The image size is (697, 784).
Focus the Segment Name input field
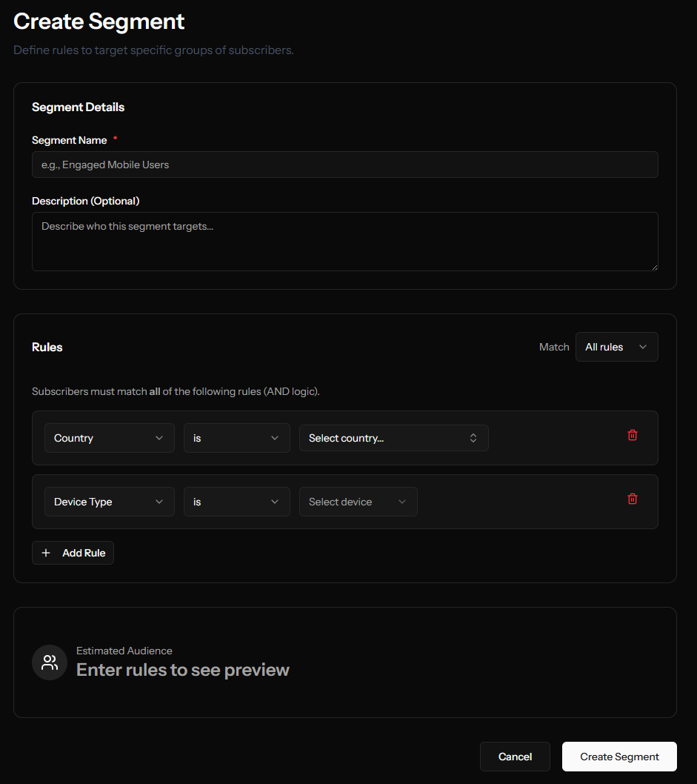344,165
